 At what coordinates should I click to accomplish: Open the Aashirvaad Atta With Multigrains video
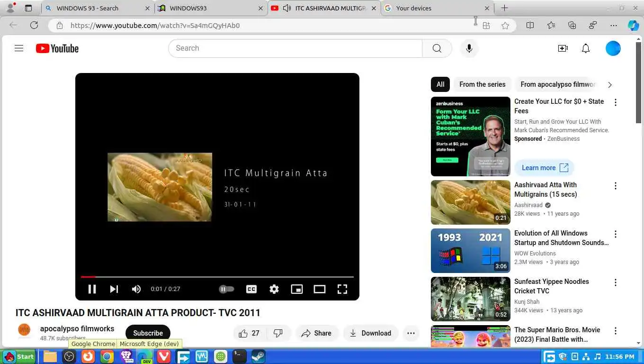471,202
